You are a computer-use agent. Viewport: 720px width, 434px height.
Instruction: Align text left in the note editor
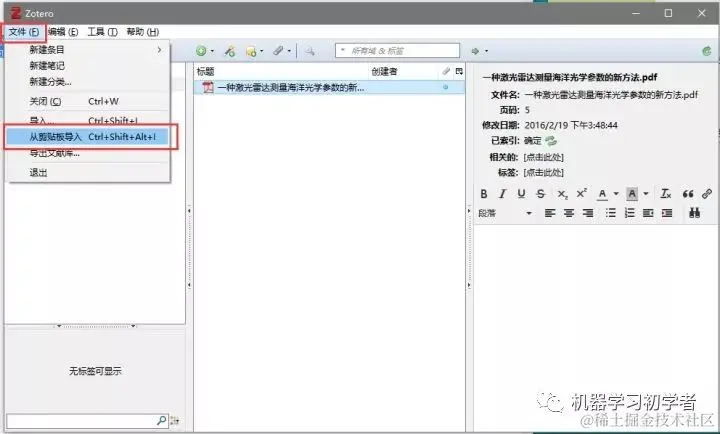click(550, 213)
